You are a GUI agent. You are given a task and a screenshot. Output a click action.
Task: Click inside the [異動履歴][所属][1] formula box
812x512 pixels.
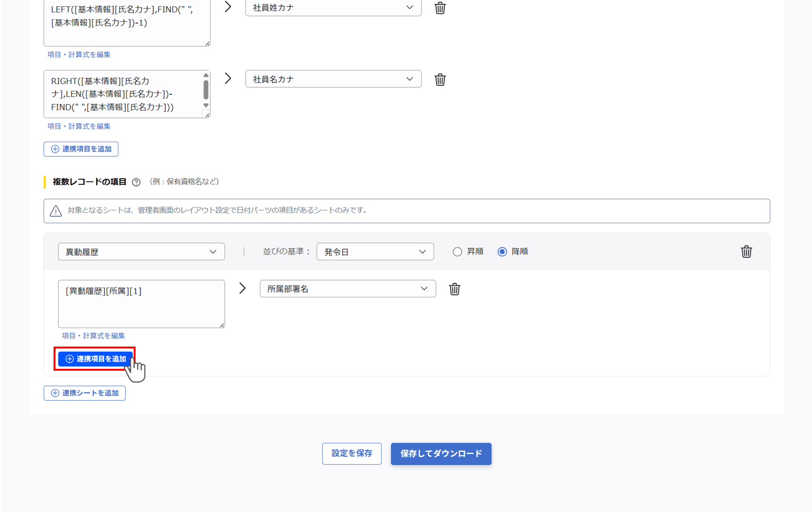[141, 304]
